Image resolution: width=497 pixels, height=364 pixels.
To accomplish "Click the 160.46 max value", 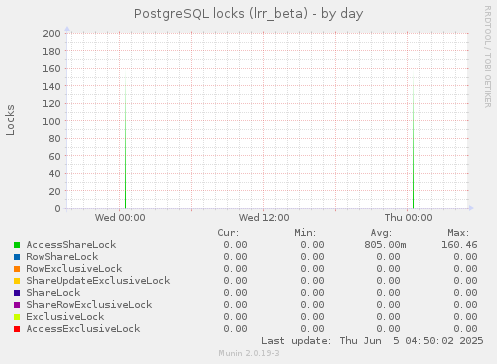I will (459, 245).
